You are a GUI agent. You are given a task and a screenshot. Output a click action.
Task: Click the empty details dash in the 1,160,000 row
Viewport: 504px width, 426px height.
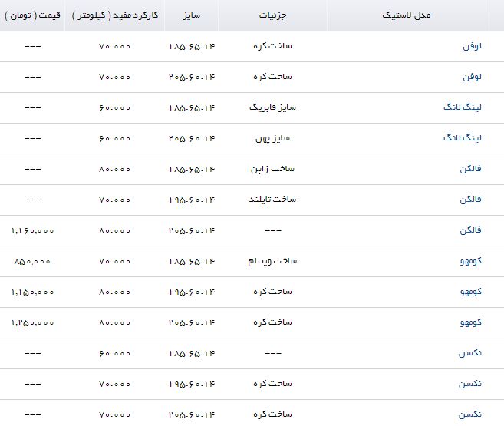(x=273, y=230)
